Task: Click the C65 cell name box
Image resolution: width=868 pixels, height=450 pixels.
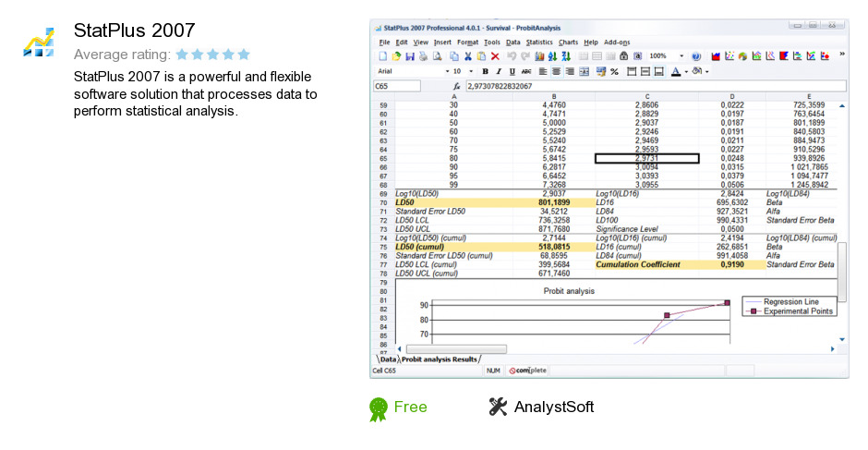Action: [x=396, y=87]
